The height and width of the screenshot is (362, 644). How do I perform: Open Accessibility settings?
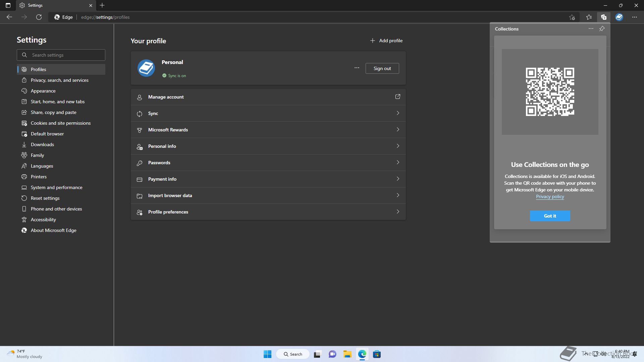pyautogui.click(x=61, y=220)
